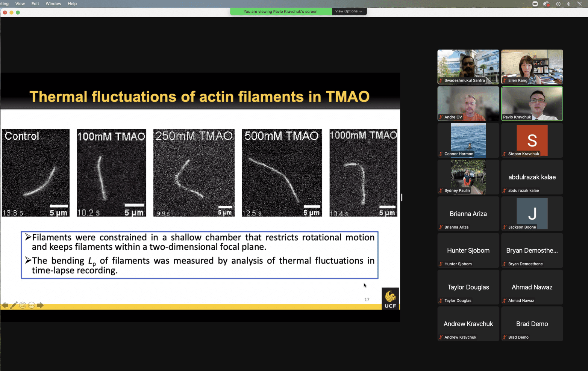
Task: Open the View menu
Action: click(x=20, y=4)
